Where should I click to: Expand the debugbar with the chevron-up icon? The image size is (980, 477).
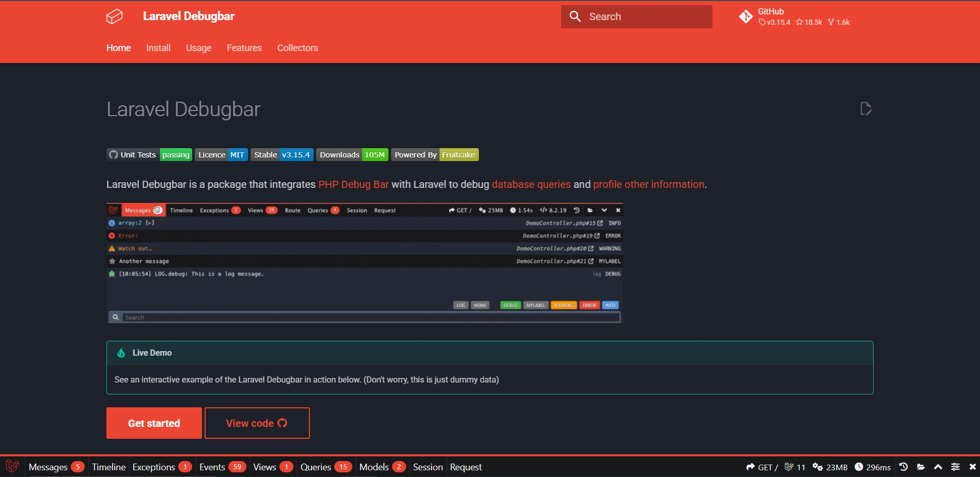938,467
